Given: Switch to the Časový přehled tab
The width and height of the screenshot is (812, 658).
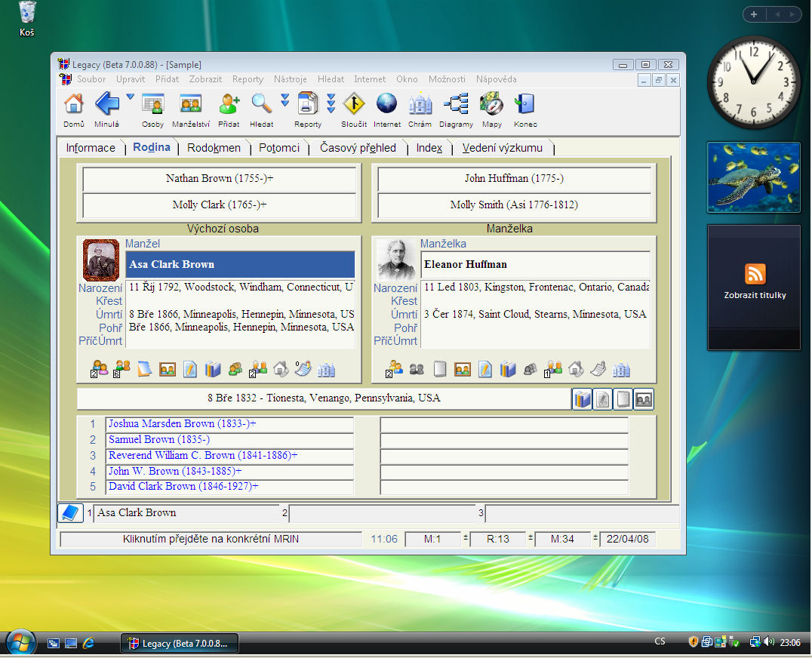Looking at the screenshot, I should 358,148.
